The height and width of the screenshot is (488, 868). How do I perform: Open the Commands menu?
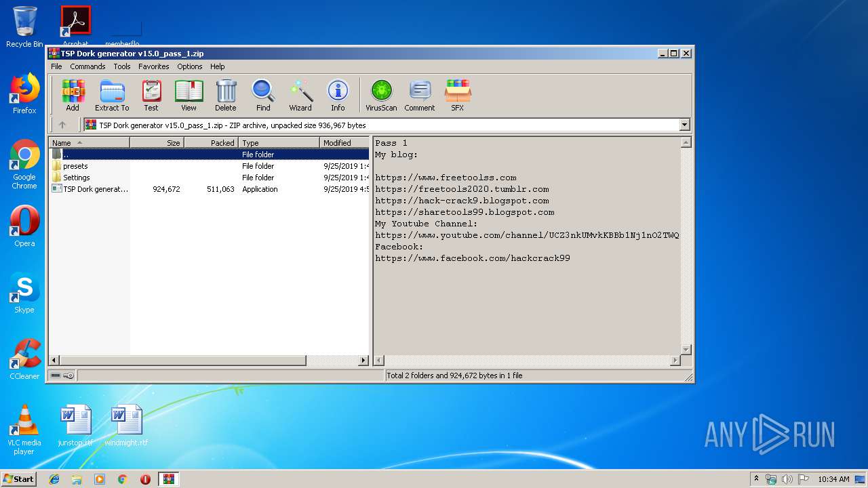[x=87, y=66]
